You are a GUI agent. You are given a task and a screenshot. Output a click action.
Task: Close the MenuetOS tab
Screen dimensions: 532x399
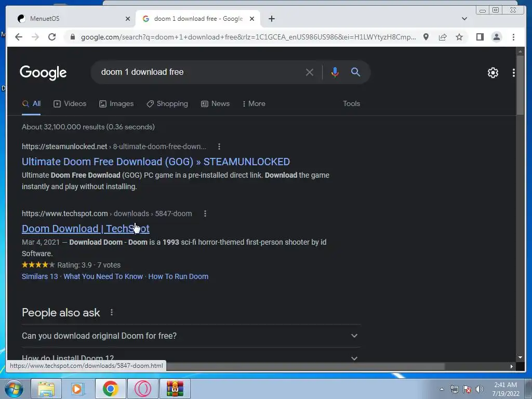128,19
